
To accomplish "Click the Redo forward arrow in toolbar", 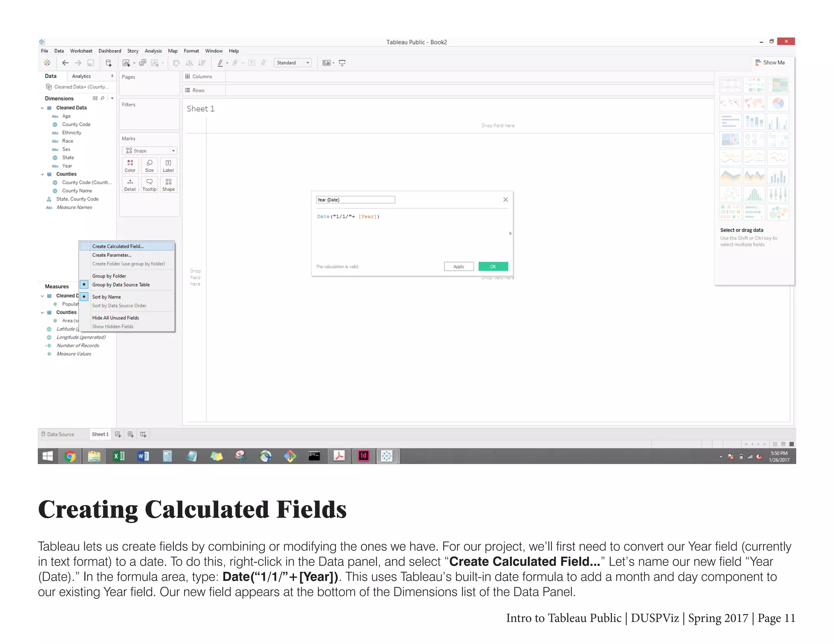I will 78,63.
